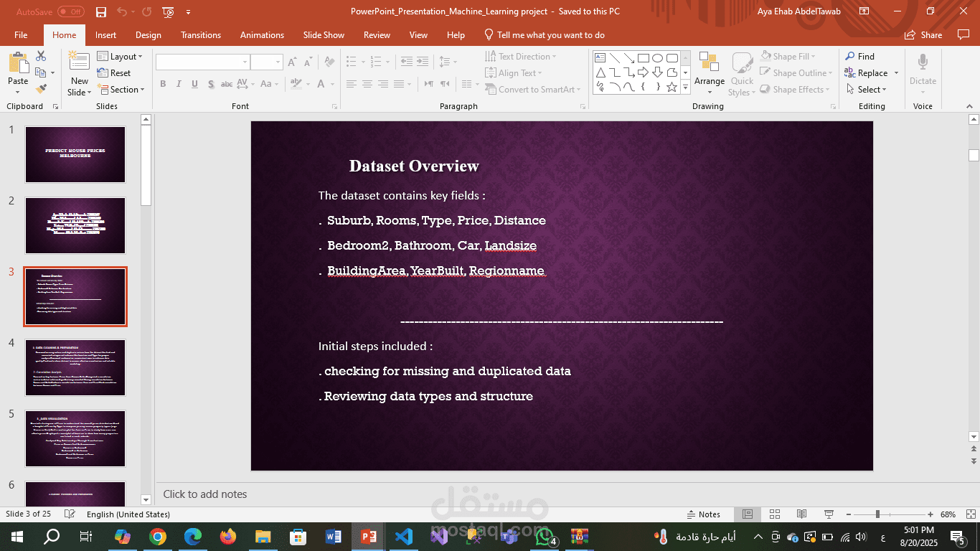
Task: Click the text Shadow icon
Action: 211,84
